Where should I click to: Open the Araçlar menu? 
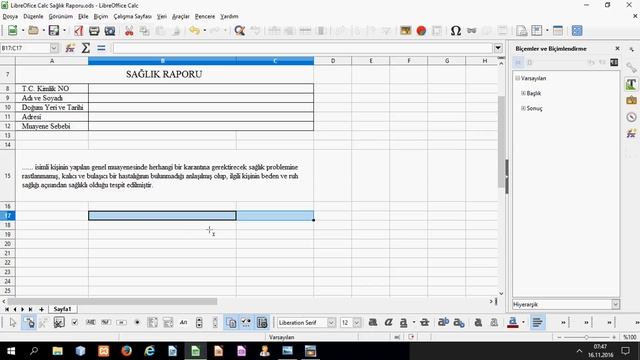point(180,16)
